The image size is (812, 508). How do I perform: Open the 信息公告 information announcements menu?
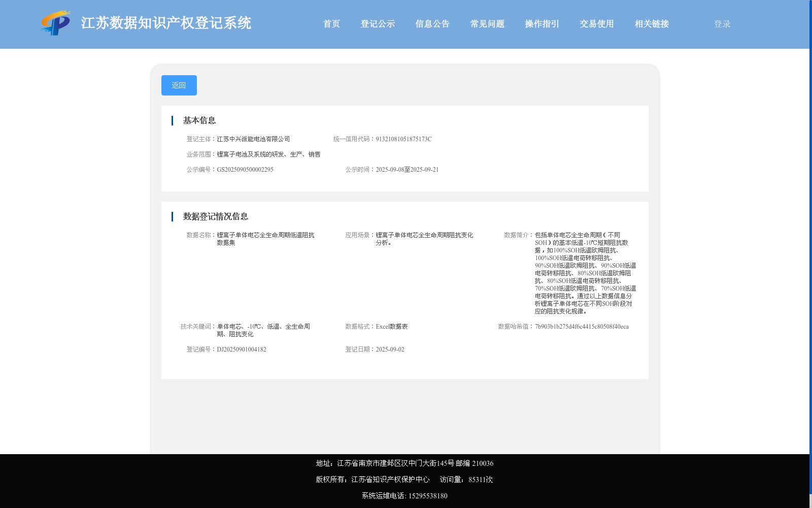tap(432, 23)
